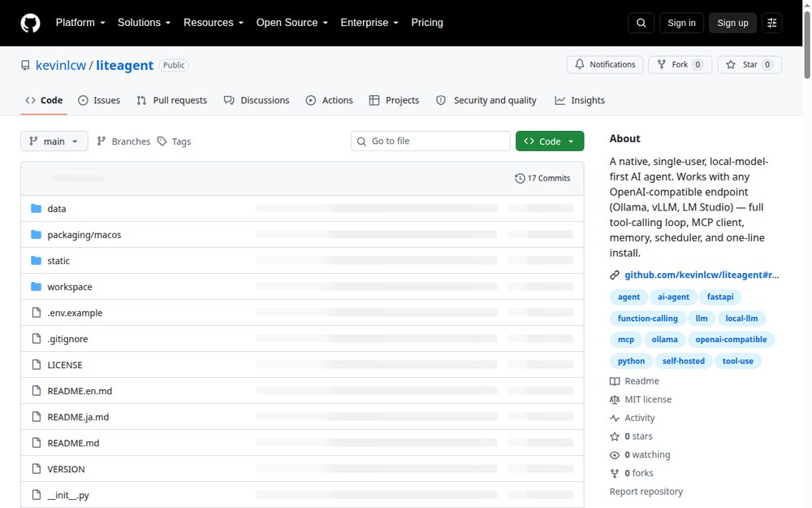Expand the Enterprise menu

[369, 23]
